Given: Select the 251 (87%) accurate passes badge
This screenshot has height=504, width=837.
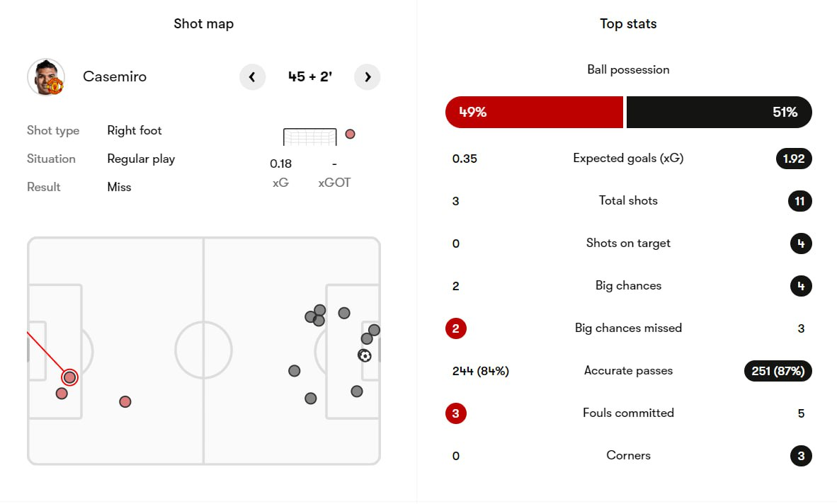Looking at the screenshot, I should (778, 371).
